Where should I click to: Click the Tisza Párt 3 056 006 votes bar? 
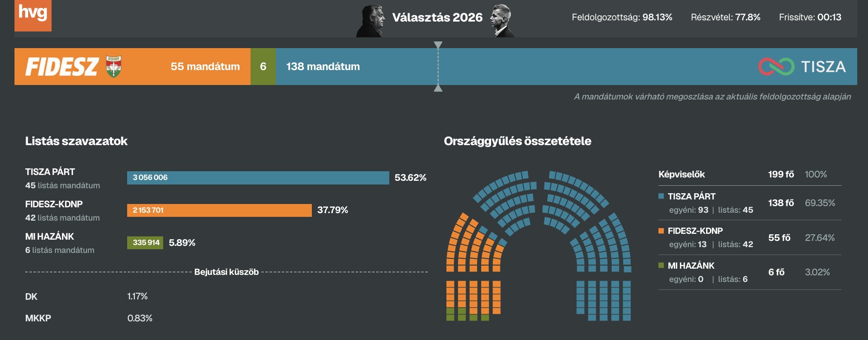click(x=258, y=177)
